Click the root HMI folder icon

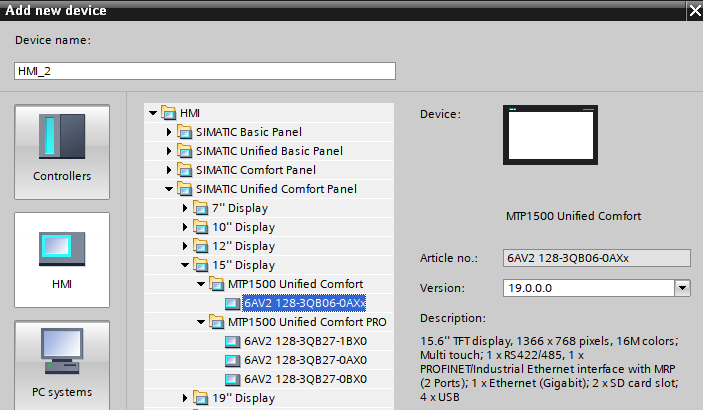(169, 113)
